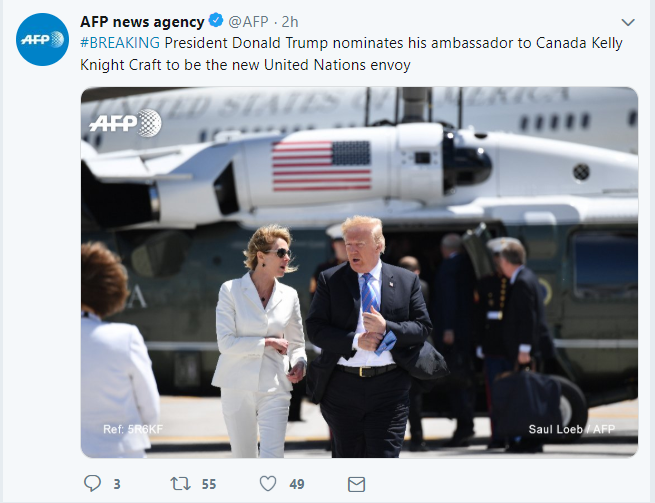Share the tweet via the envelope message icon
655x503 pixels.
[x=356, y=484]
